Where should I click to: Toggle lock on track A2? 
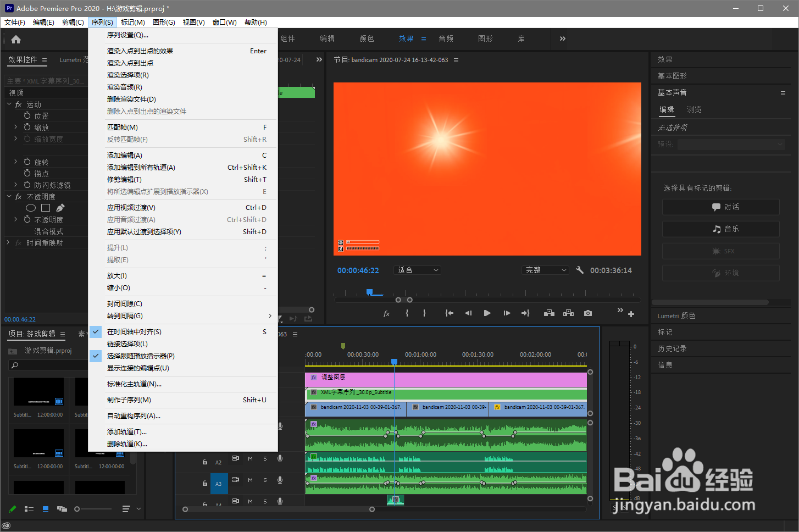tap(204, 462)
